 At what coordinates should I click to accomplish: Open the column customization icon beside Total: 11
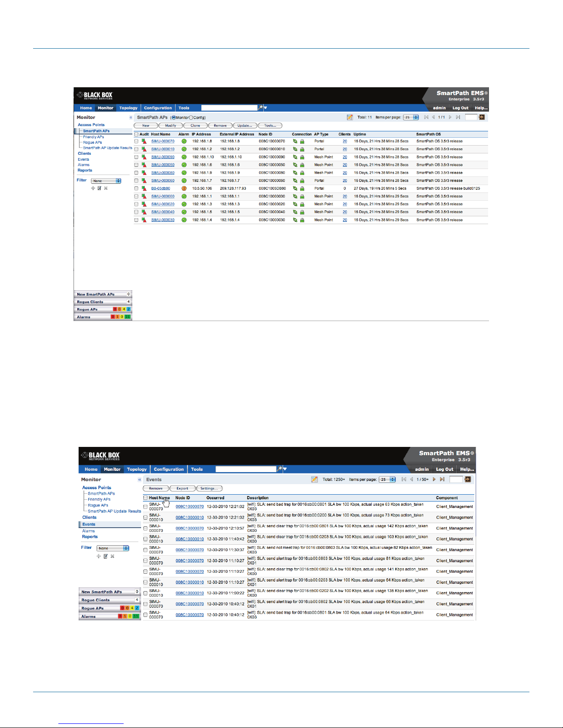click(x=350, y=117)
